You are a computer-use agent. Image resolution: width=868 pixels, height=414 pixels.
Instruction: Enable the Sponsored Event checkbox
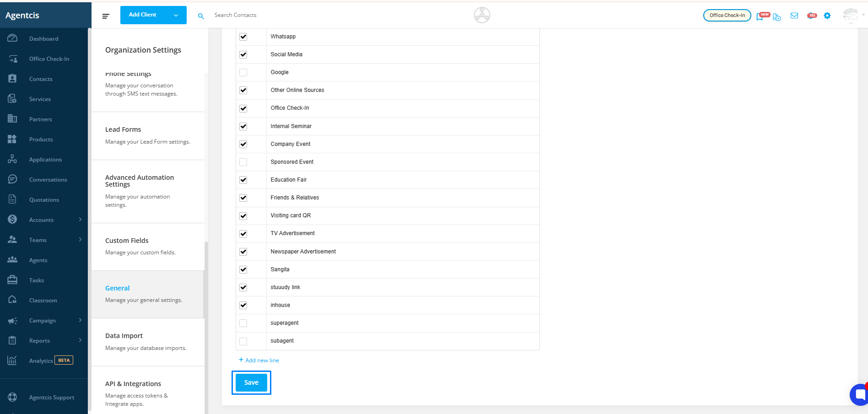pyautogui.click(x=243, y=162)
